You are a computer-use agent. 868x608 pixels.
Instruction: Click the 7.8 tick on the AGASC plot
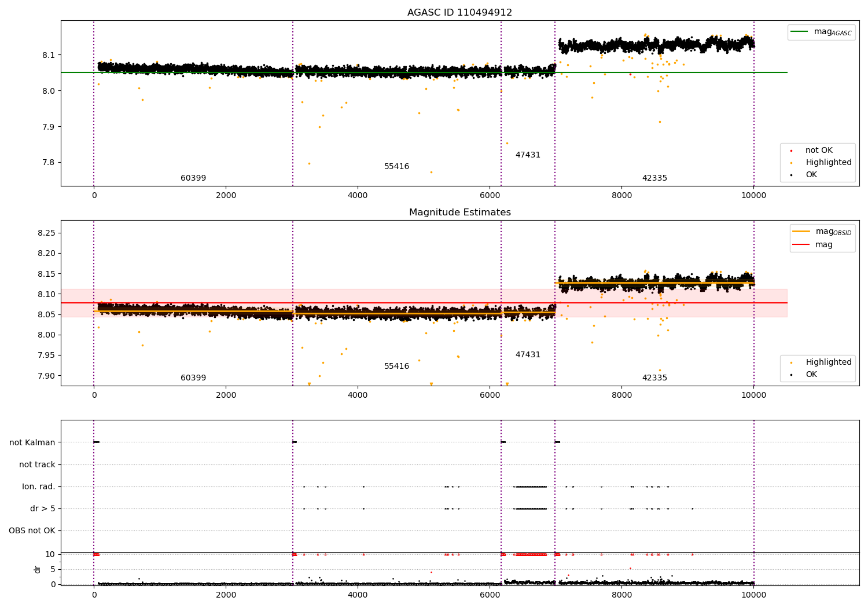coord(49,163)
